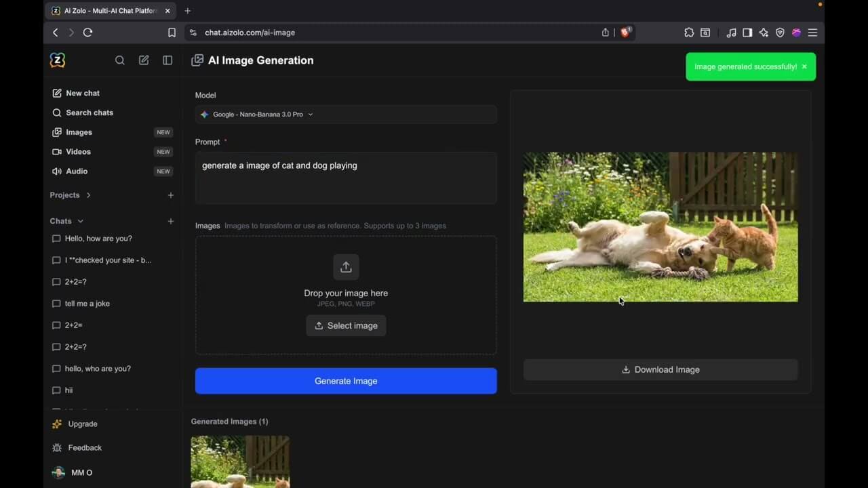Download the generated image
Viewport: 868px width, 488px height.
pos(660,369)
